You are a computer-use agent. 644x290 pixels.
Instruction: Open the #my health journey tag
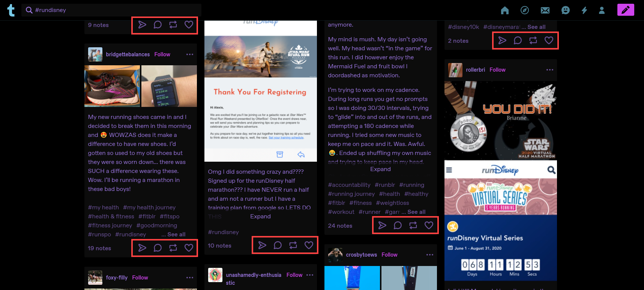point(149,207)
